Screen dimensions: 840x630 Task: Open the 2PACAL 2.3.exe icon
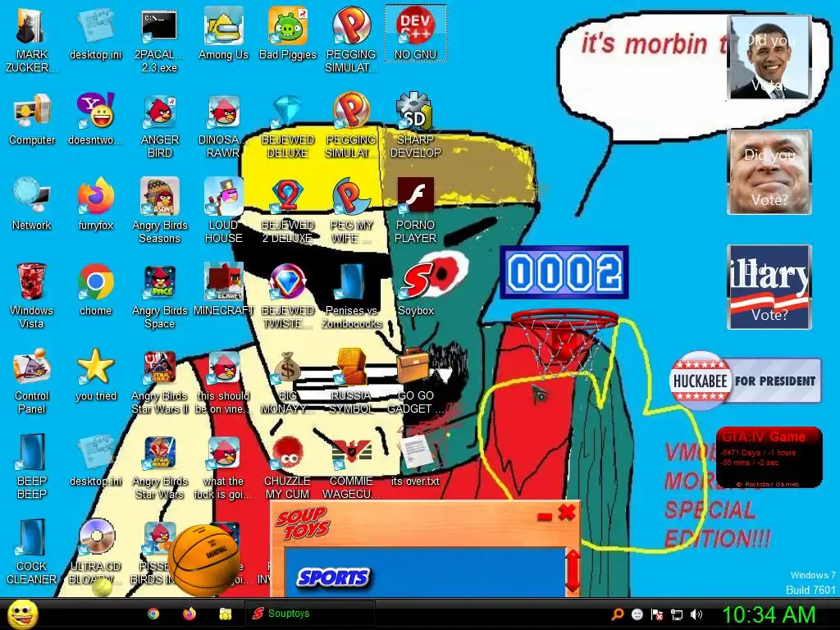(x=160, y=40)
